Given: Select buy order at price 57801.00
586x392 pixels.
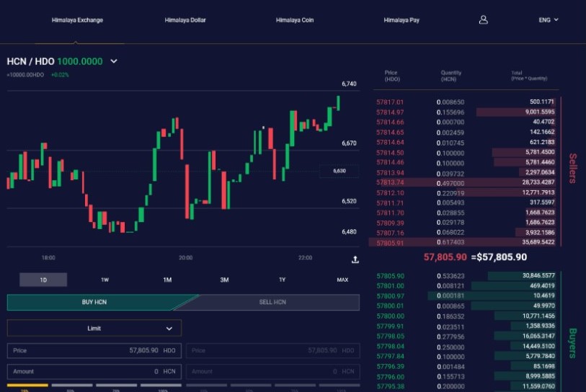Looking at the screenshot, I should [466, 286].
